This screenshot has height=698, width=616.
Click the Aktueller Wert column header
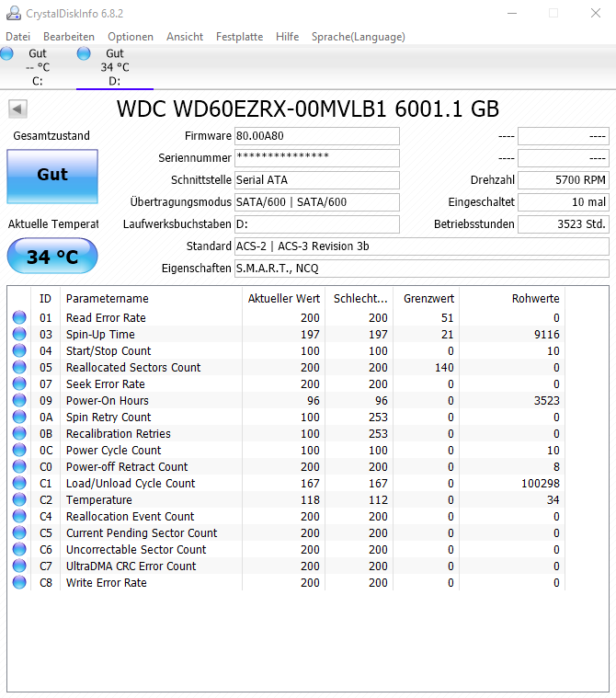pyautogui.click(x=284, y=298)
